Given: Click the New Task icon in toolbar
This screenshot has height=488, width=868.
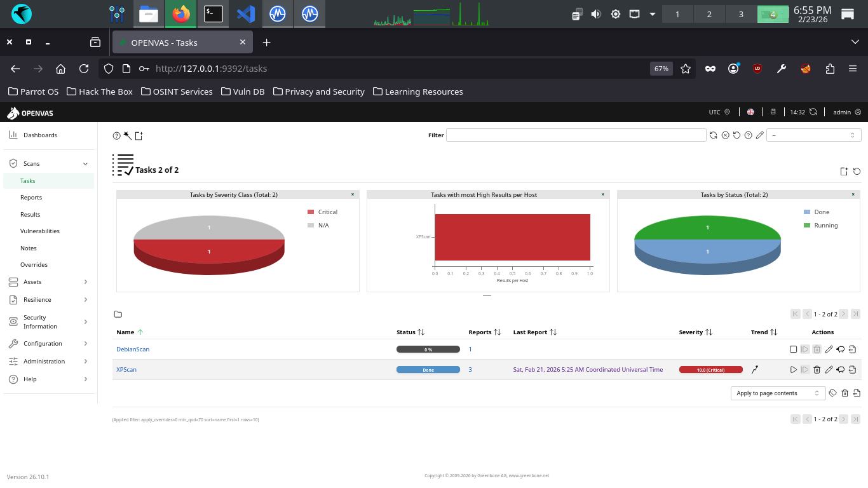Looking at the screenshot, I should point(139,135).
